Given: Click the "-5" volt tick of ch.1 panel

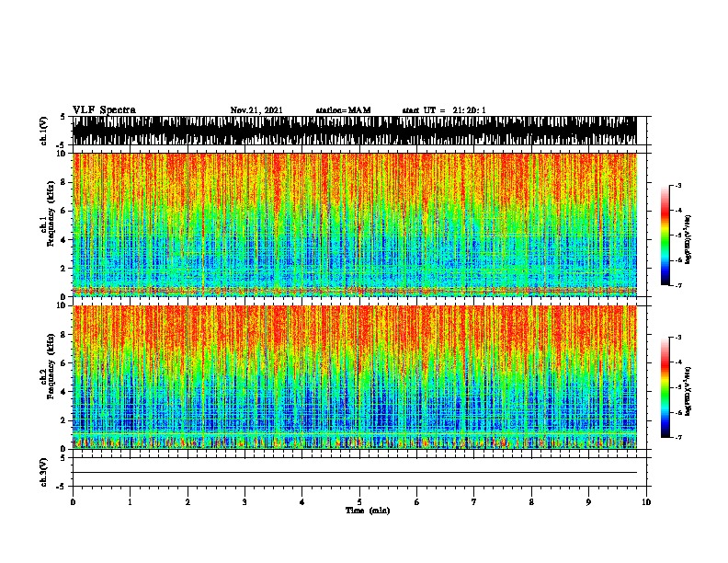Looking at the screenshot, I should click(62, 145).
